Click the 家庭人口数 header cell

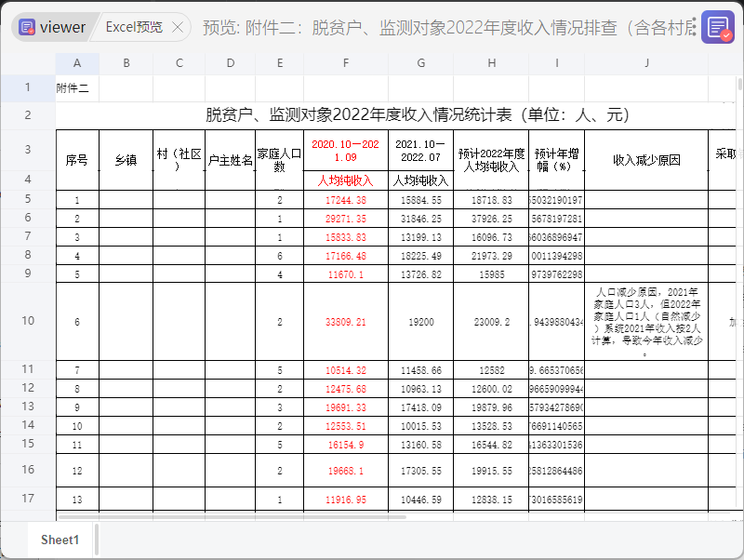pos(280,160)
